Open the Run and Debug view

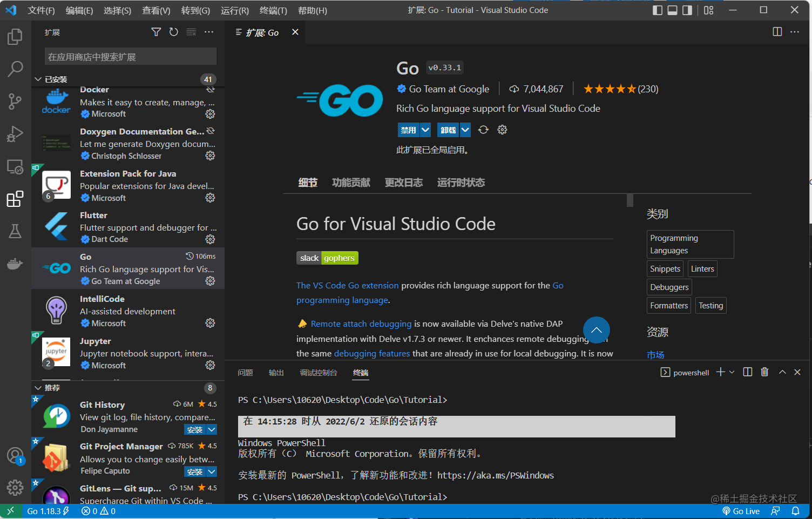[15, 134]
